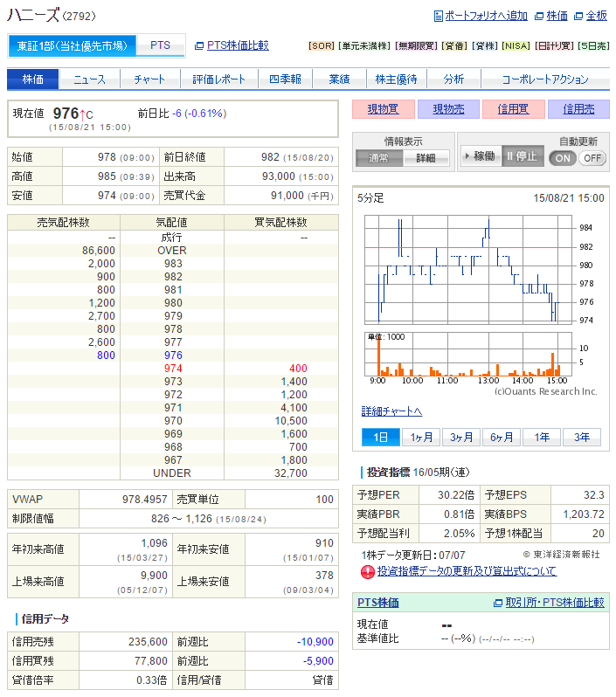
Task: Open the 詳細チャートへ link
Action: 391,411
